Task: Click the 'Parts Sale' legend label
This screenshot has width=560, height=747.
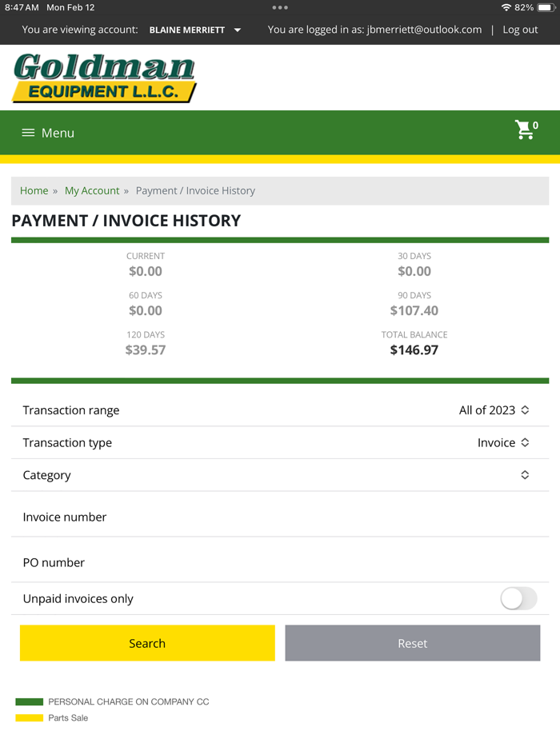Action: pos(68,718)
